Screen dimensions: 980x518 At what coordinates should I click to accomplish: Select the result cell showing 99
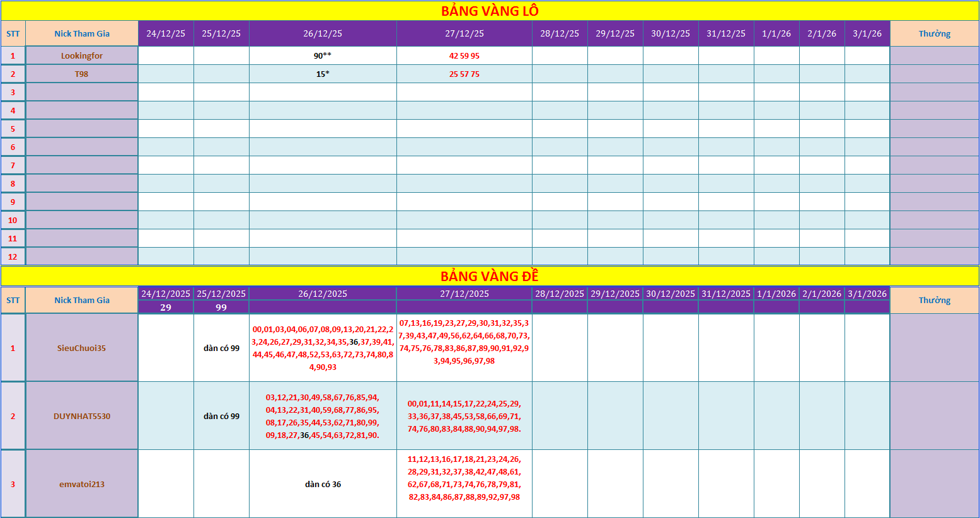tap(221, 307)
